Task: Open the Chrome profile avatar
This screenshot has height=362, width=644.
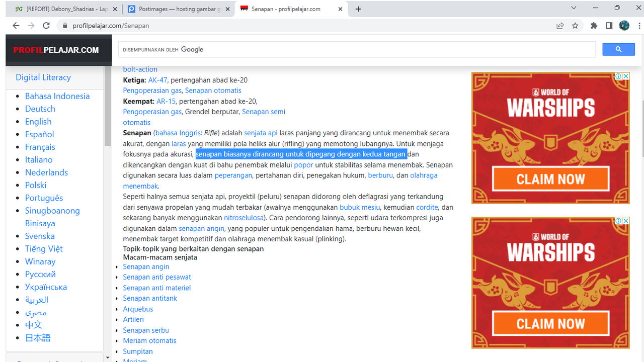Action: [x=624, y=26]
